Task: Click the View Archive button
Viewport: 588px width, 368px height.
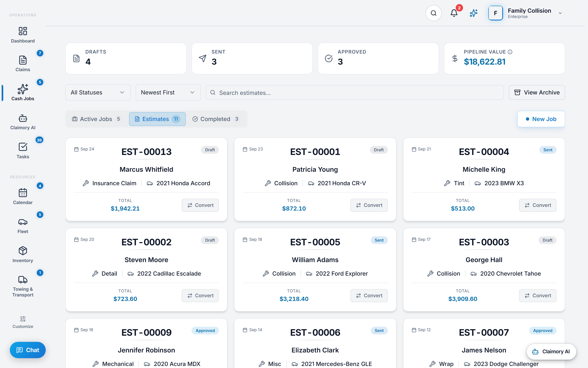Action: coord(537,92)
